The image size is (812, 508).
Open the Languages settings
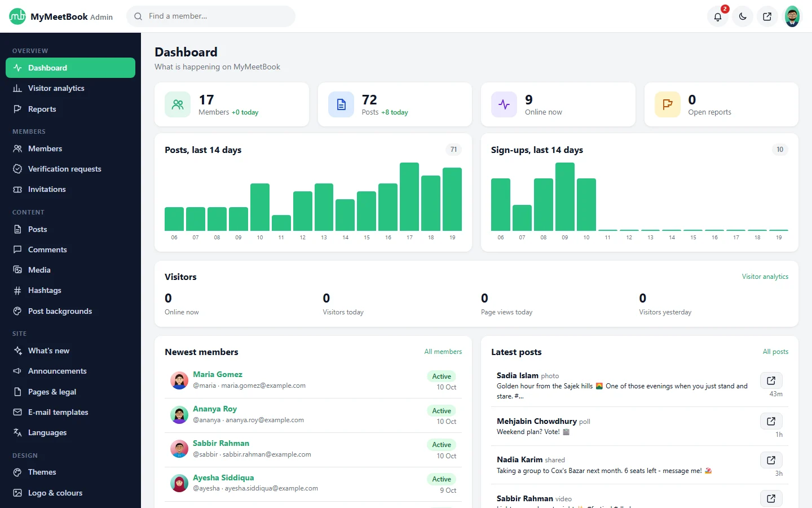tap(70, 432)
